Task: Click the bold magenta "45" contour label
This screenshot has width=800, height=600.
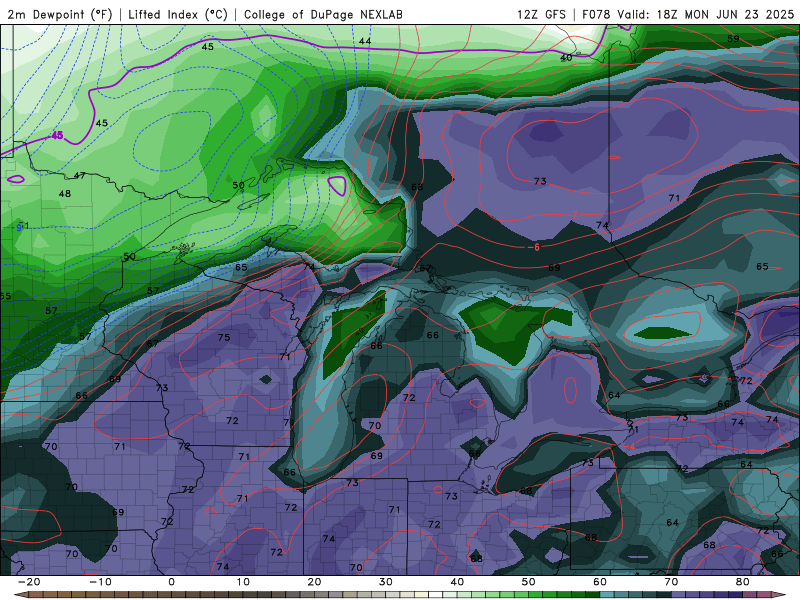Action: click(57, 136)
